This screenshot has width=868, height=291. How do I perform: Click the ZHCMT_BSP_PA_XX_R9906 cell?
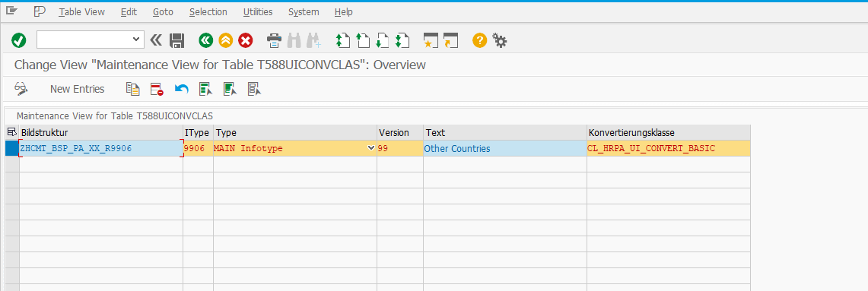pyautogui.click(x=101, y=148)
